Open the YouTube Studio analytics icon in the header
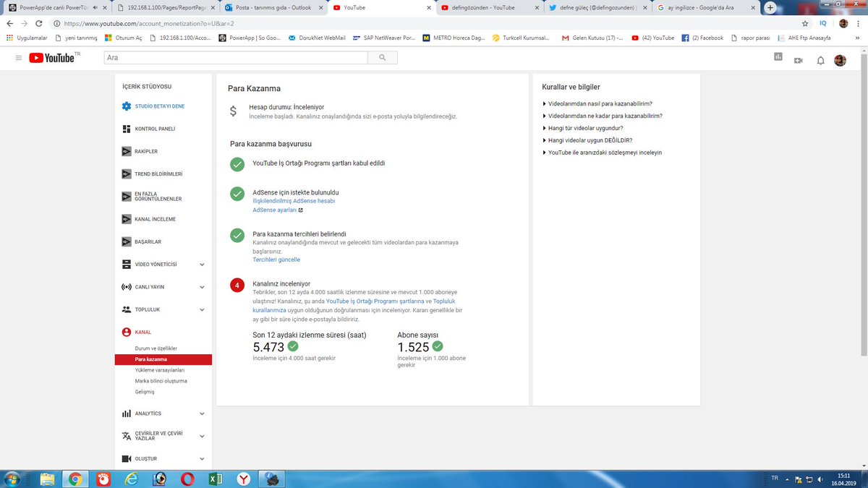This screenshot has width=868, height=488. 778,56
